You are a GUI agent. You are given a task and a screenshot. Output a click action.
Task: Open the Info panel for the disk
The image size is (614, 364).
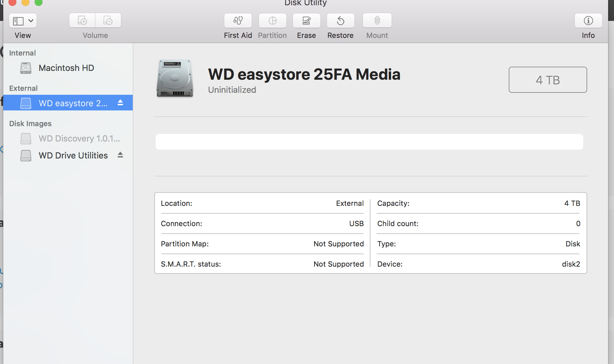click(588, 21)
